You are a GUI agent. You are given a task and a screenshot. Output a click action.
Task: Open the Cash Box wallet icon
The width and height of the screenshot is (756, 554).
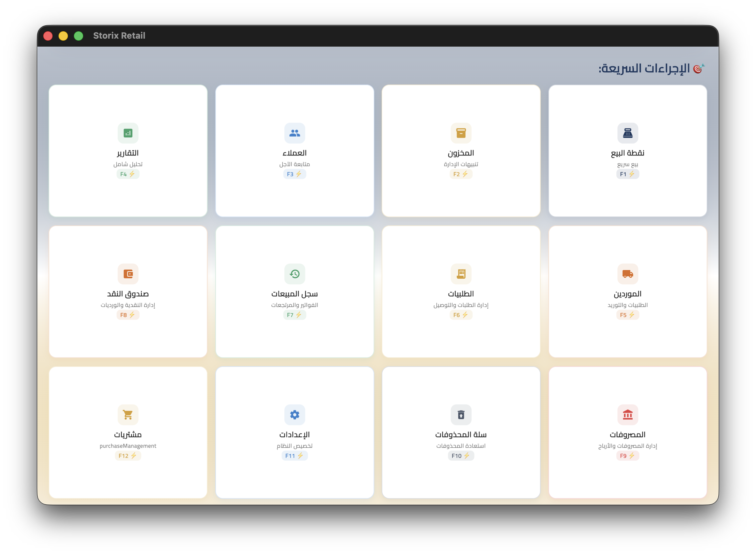(x=128, y=274)
